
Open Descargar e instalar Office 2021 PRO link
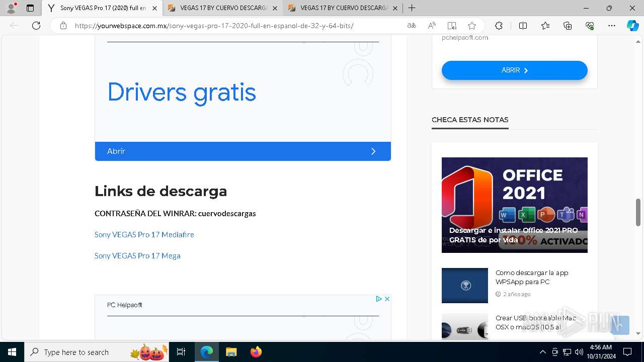(x=513, y=235)
